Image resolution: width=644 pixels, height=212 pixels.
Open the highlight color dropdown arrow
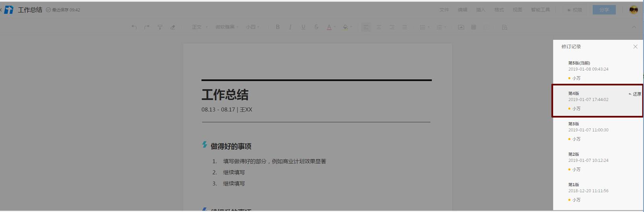pyautogui.click(x=351, y=27)
